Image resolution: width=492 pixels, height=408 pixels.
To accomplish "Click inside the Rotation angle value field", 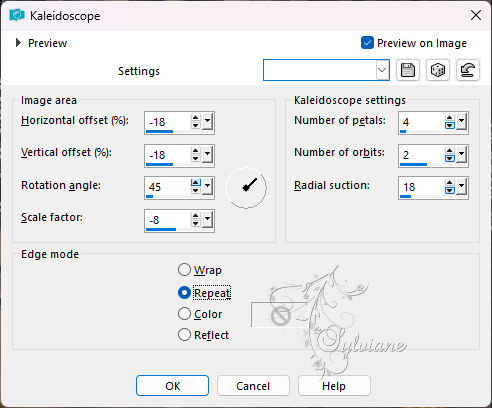I will 168,187.
